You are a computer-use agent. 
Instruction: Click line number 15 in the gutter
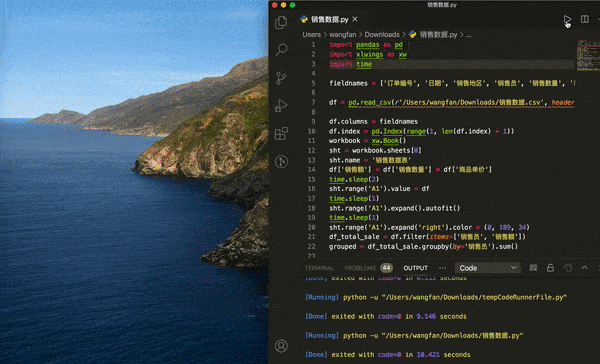(x=311, y=179)
